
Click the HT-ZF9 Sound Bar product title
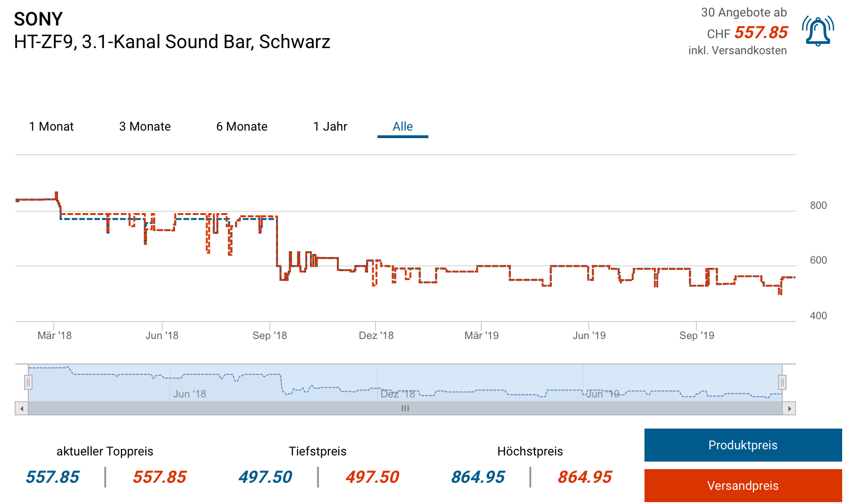172,41
